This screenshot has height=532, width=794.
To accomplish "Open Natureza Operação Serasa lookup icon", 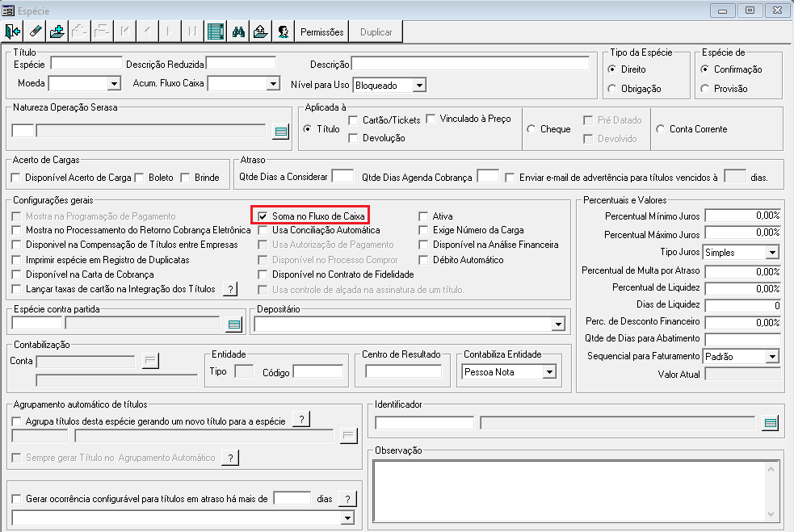I will 280,132.
